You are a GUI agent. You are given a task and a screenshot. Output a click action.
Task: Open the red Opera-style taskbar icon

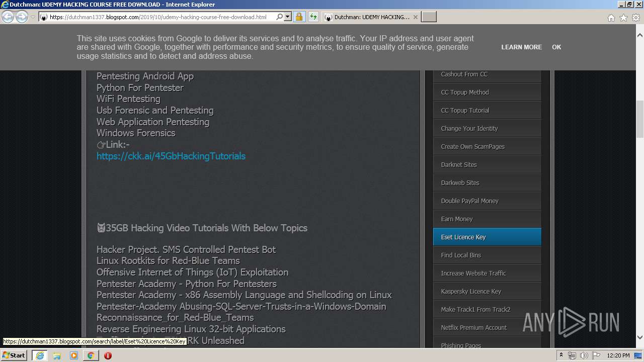[x=108, y=355]
